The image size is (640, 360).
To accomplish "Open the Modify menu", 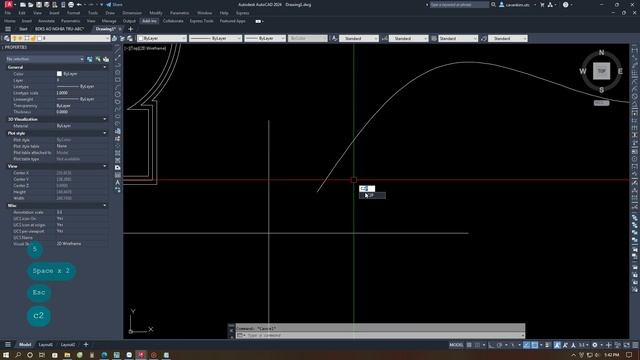I will pos(156,13).
